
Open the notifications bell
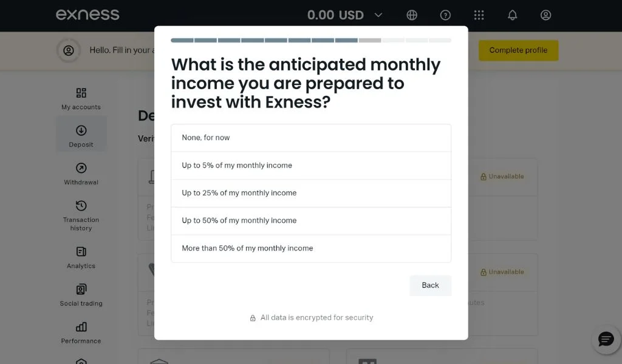pos(512,15)
